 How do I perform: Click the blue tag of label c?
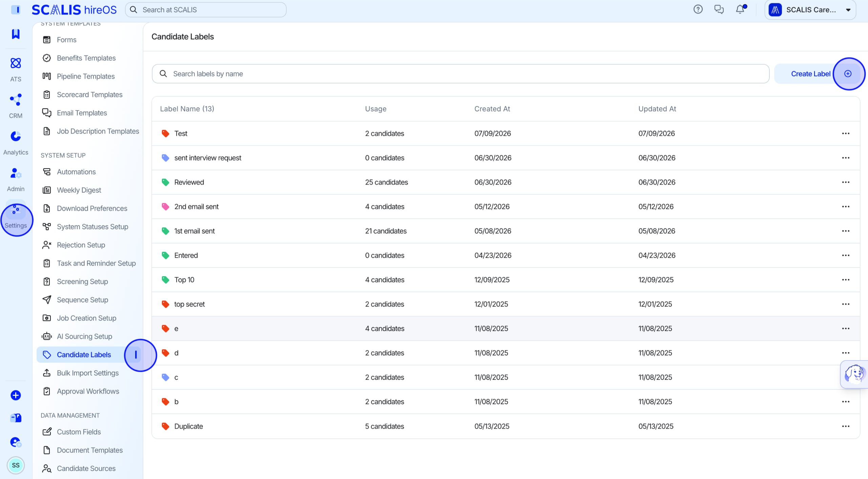[165, 377]
